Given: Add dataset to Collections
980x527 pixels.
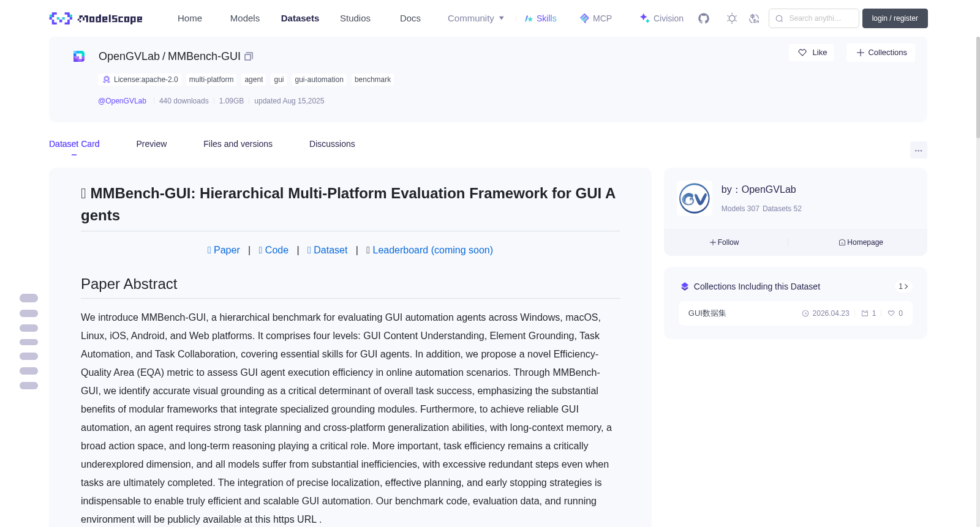Looking at the screenshot, I should [x=881, y=53].
